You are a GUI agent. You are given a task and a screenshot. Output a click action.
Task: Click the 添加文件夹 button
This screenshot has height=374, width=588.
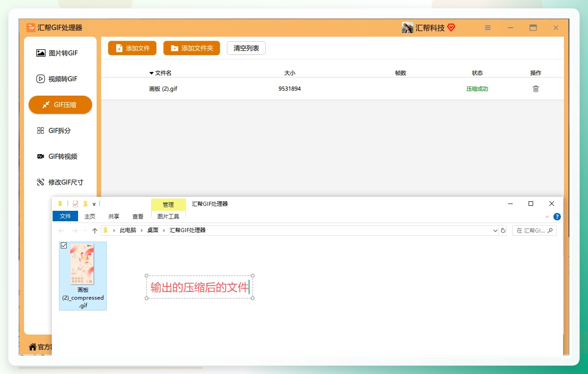tap(191, 48)
